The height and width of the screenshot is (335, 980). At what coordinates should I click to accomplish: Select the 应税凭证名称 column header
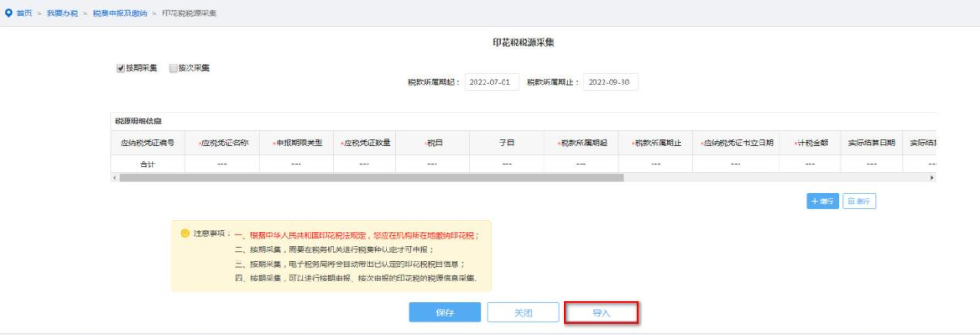point(222,143)
